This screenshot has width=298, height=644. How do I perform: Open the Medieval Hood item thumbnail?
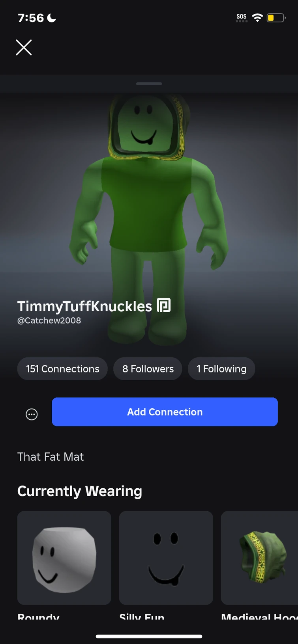coord(259,558)
